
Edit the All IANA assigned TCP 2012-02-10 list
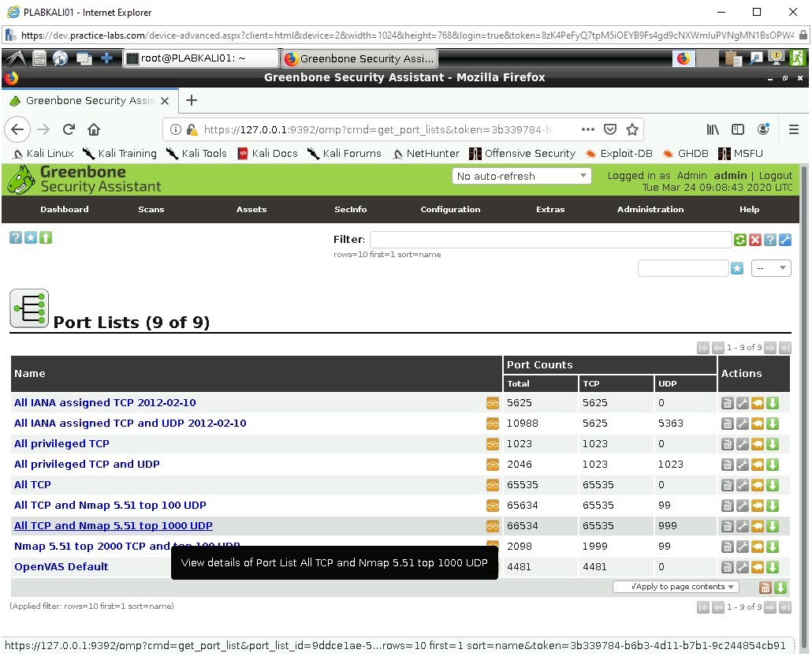click(x=743, y=402)
